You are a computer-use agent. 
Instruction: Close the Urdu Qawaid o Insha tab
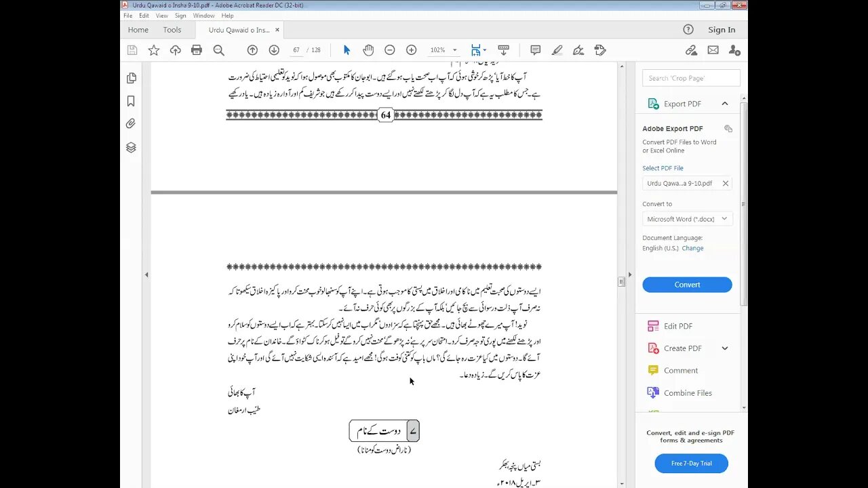(277, 30)
